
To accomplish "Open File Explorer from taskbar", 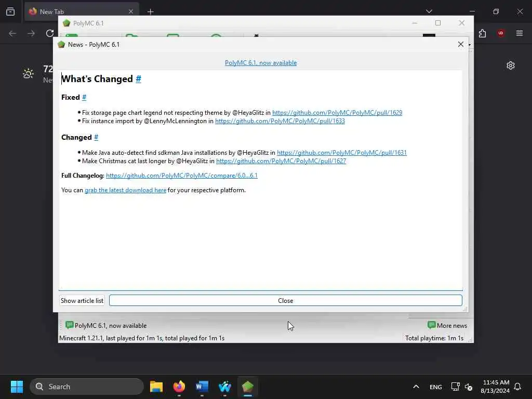I will (156, 387).
